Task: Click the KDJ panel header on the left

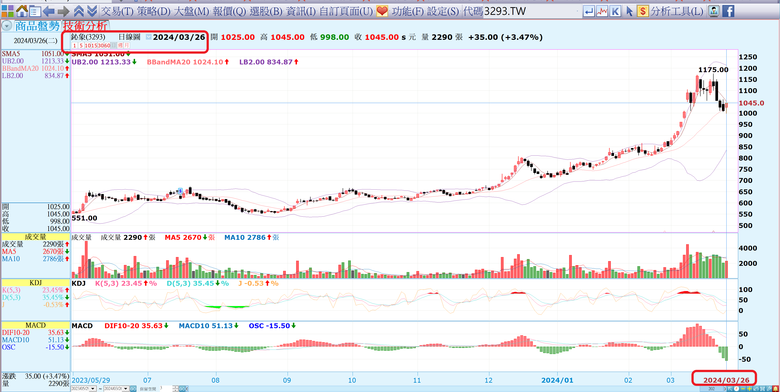Action: [35, 283]
